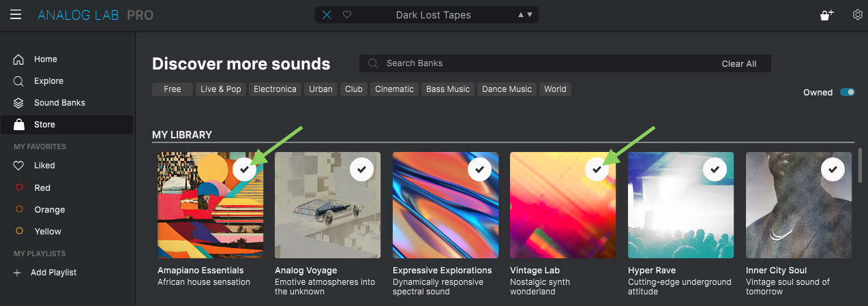Click the checkmark on Vintage Lab

pyautogui.click(x=597, y=169)
